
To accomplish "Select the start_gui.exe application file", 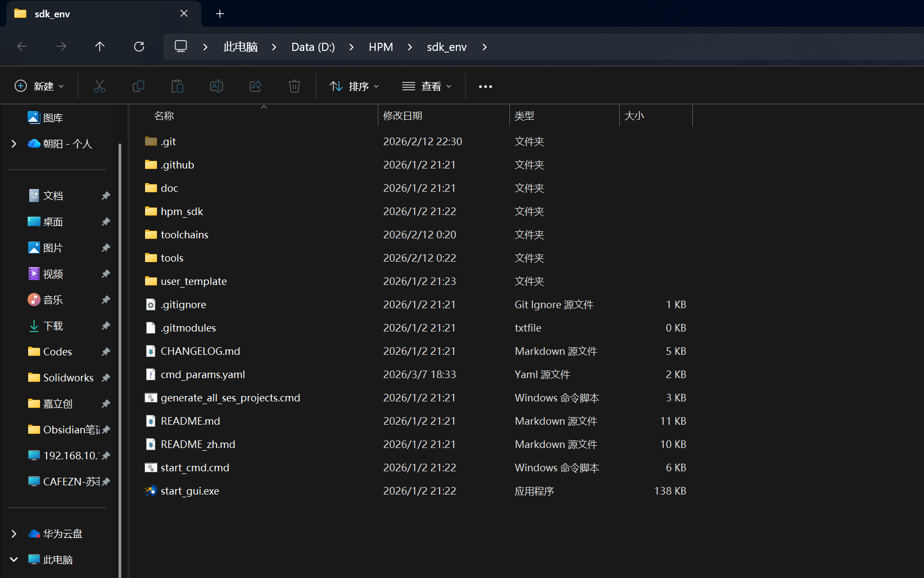I will click(x=189, y=491).
